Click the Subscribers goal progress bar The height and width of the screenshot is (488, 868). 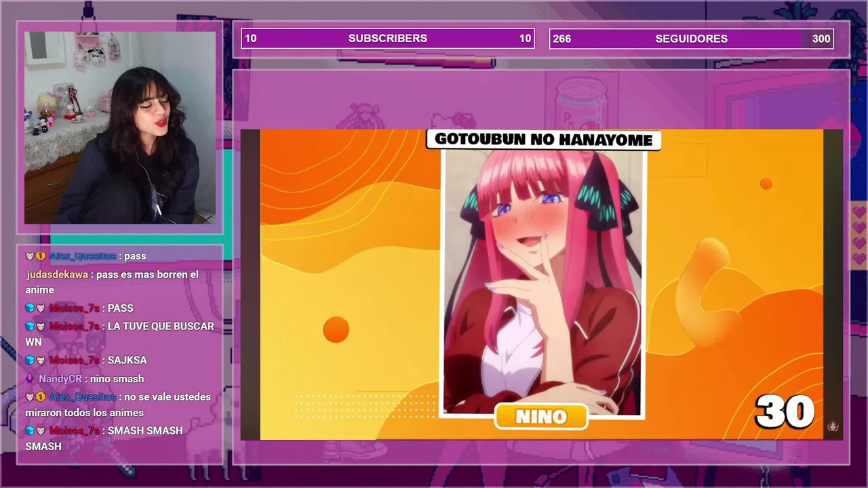[x=388, y=39]
